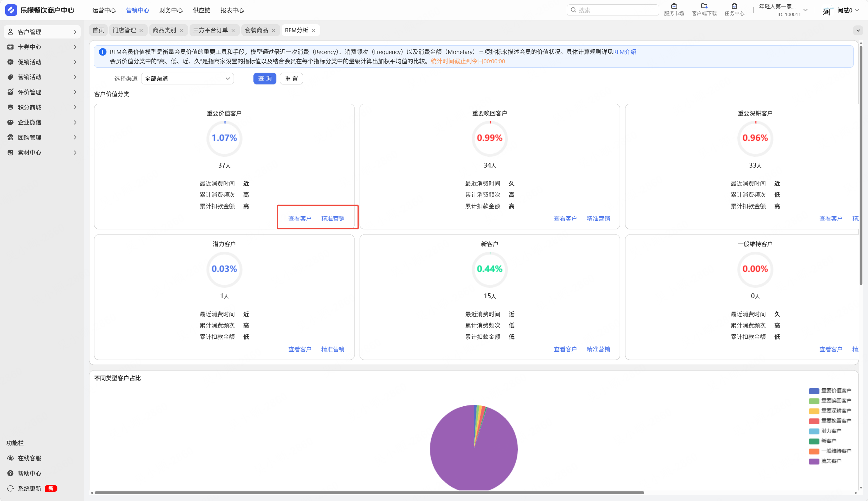Screen dimensions: 868x501
Task: Click the 企业微信 chat bubble icon
Action: click(x=10, y=122)
